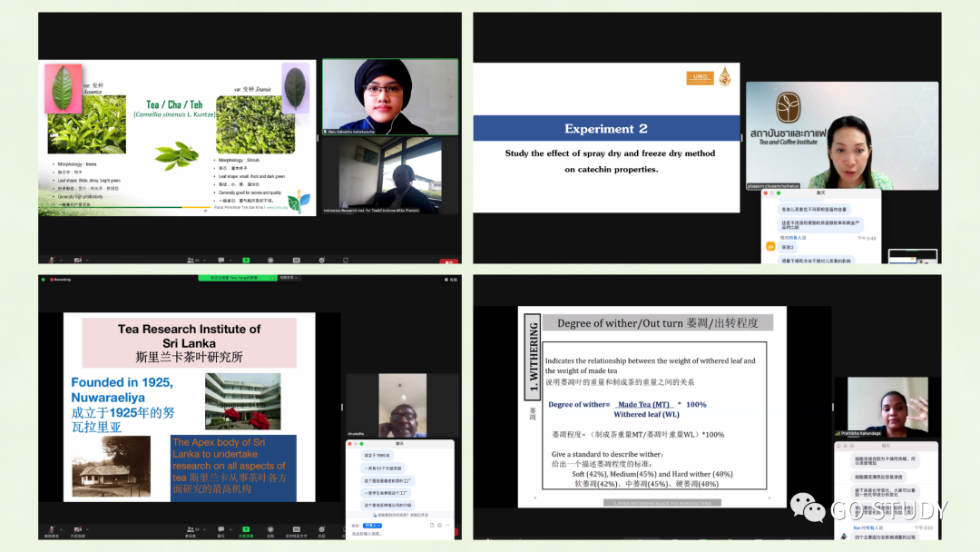Click orange sender avatar in Experiment 2 chat
This screenshot has width=980, height=552.
point(770,246)
